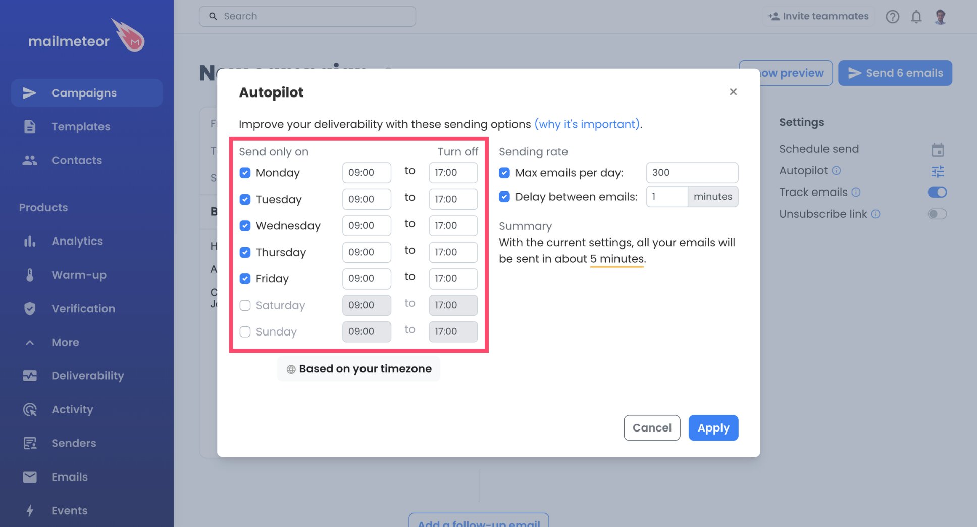Apply the Autopilot settings
This screenshot has height=527, width=980.
(x=713, y=428)
